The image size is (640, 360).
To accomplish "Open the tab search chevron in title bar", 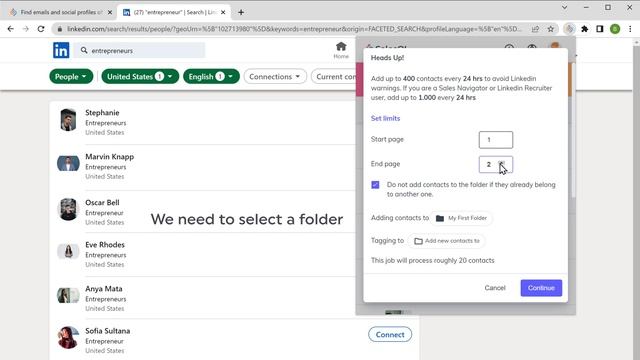I will click(564, 7).
